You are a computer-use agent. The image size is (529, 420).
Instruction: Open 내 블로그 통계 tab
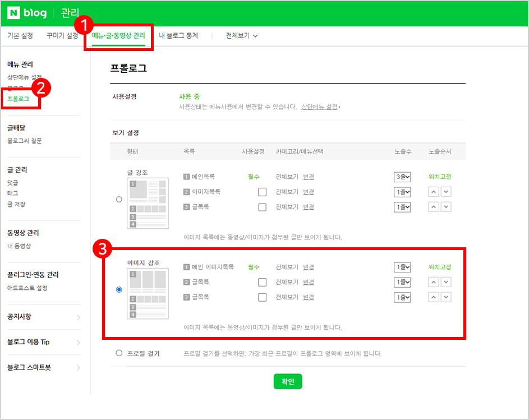pos(178,36)
